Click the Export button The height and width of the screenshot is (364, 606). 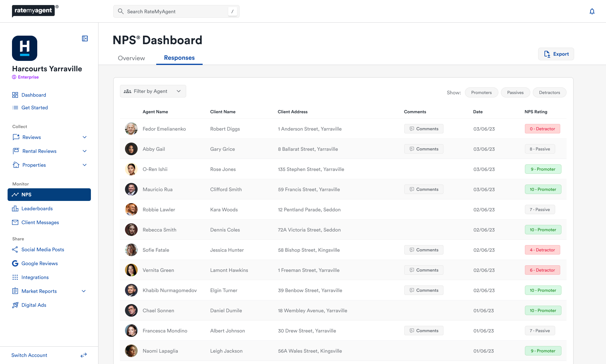pyautogui.click(x=556, y=54)
